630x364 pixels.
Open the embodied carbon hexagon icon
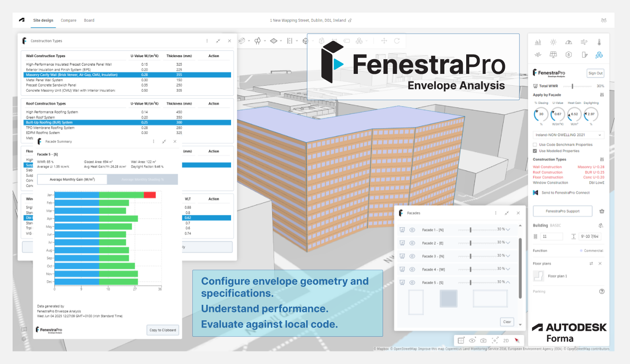(x=569, y=55)
